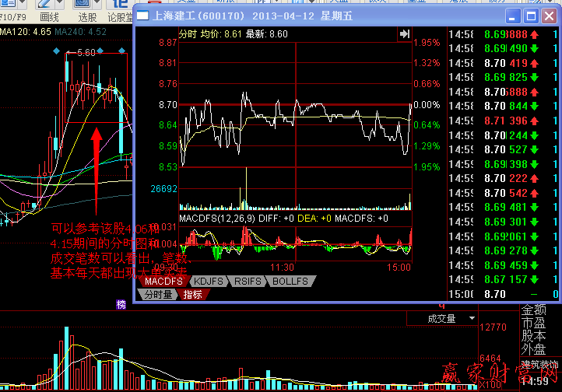This screenshot has width=562, height=392.
Task: Click the blue diamond marker left of 5.60
Action: tap(56, 52)
